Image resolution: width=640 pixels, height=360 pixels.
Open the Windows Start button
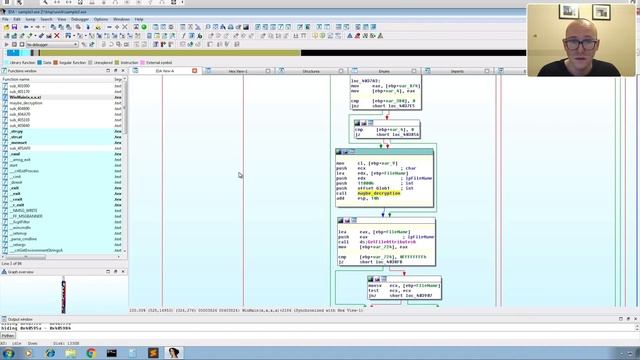click(x=8, y=353)
